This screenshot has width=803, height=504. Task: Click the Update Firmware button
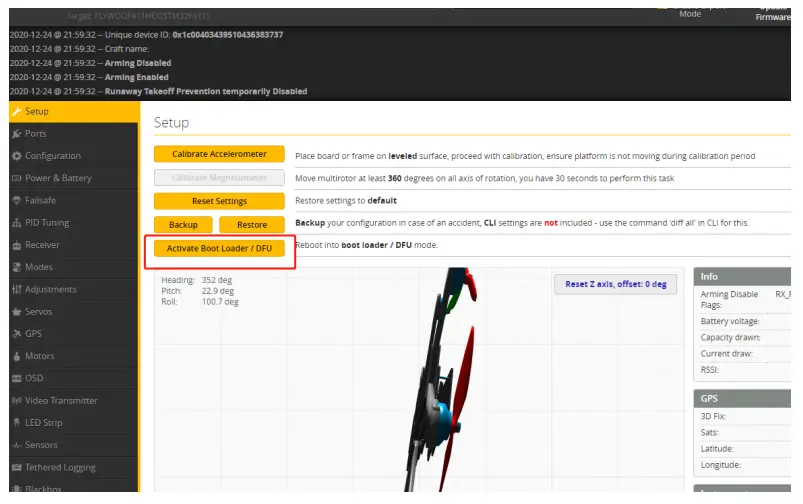coord(773,13)
